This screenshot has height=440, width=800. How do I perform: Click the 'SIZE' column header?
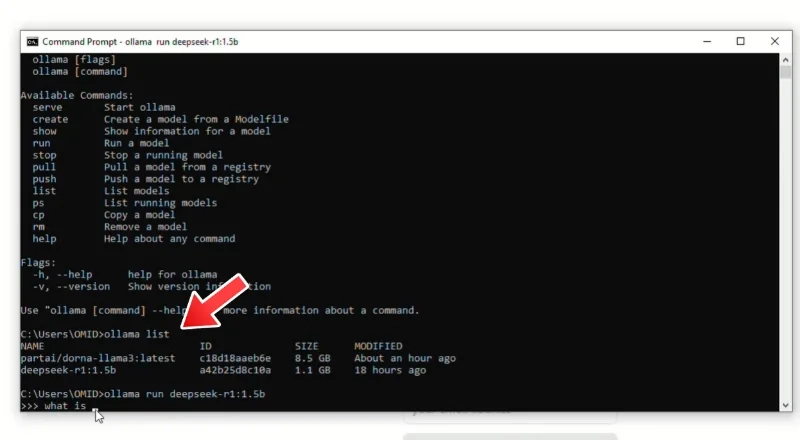click(x=307, y=346)
